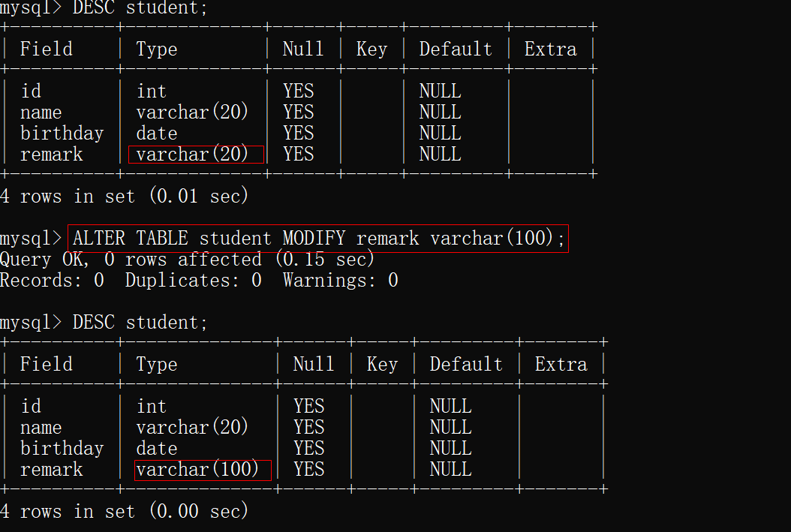
Task: Select the Extra header in the second table
Action: click(561, 365)
